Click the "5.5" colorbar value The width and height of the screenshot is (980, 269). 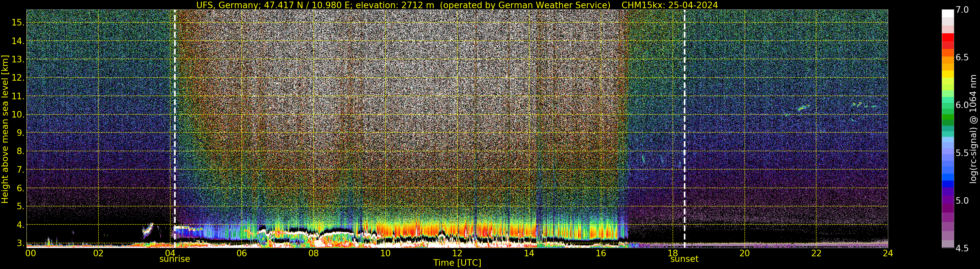962,153
